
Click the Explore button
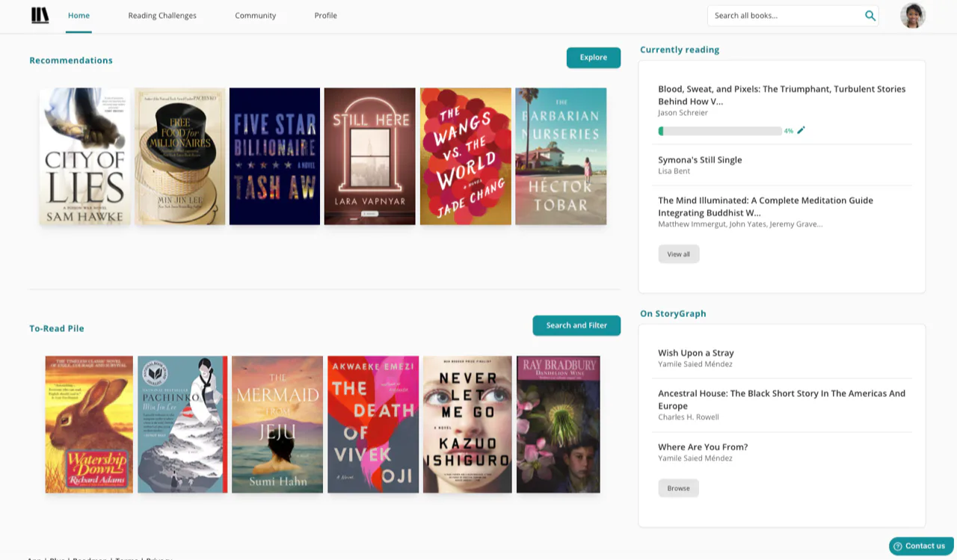pos(594,58)
